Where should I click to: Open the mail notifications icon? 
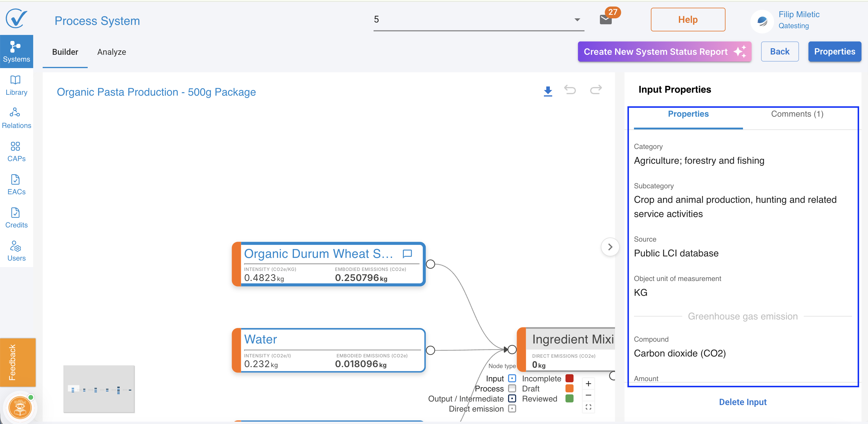606,20
